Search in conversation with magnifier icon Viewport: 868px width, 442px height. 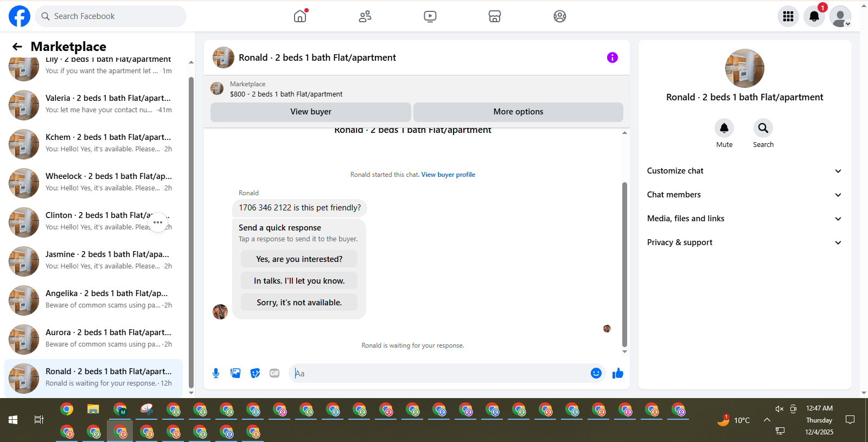[x=763, y=128]
